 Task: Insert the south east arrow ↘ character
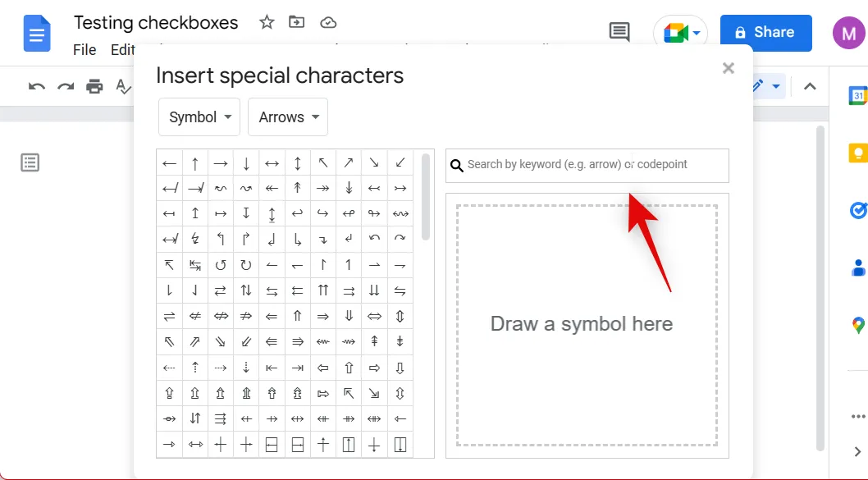(x=374, y=162)
